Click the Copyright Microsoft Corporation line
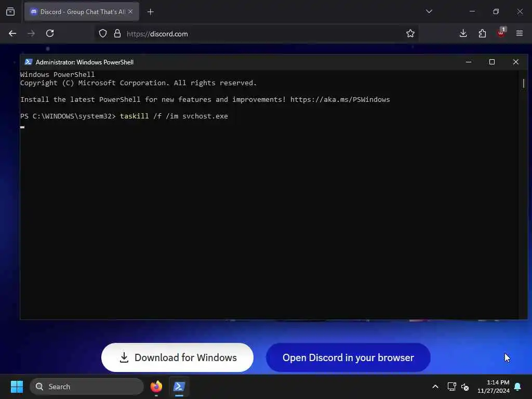 coord(138,83)
